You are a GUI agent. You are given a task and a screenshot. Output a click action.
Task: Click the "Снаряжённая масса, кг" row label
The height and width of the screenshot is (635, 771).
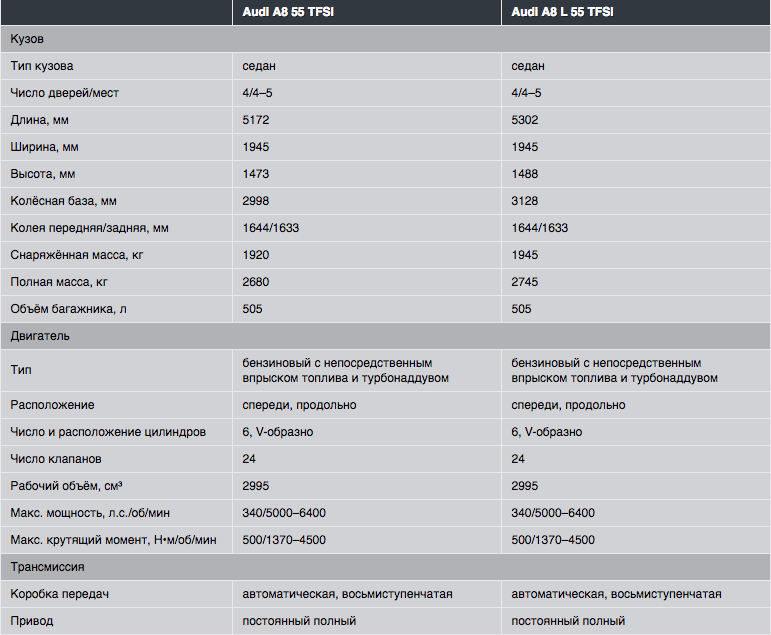[78, 255]
